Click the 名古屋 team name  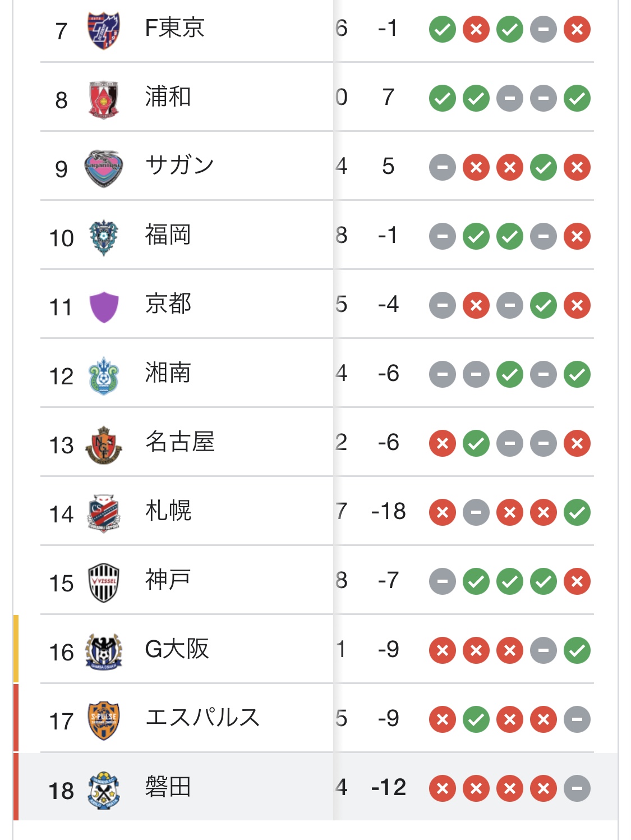click(180, 442)
